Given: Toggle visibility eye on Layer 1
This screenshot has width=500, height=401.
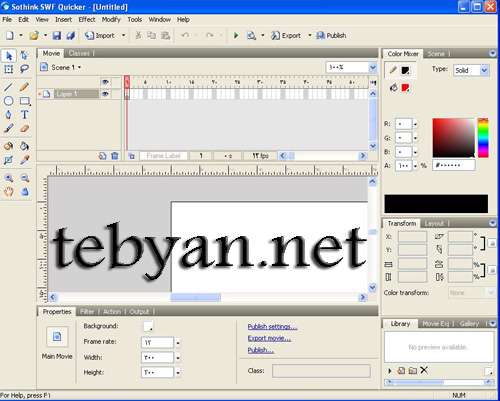Looking at the screenshot, I should (105, 94).
